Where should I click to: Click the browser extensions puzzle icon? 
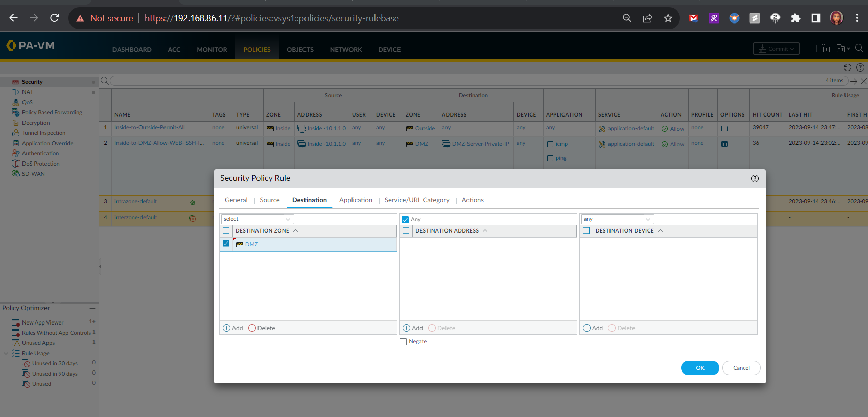(795, 18)
